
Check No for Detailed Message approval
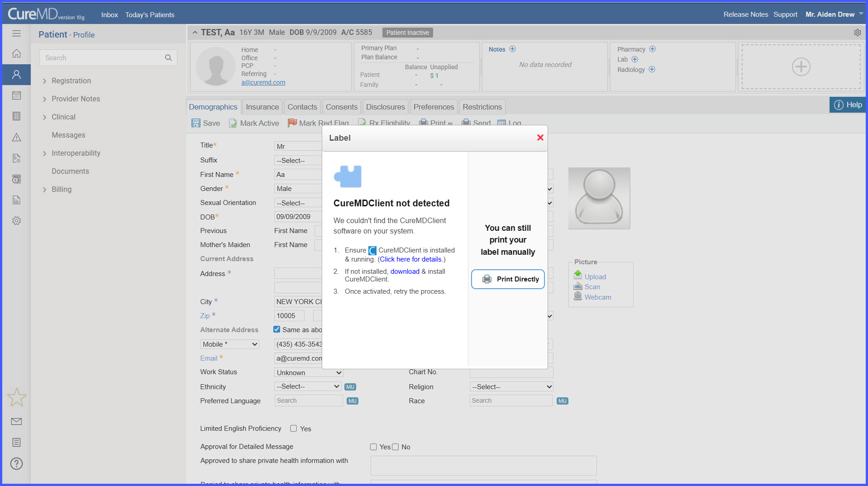tap(396, 447)
